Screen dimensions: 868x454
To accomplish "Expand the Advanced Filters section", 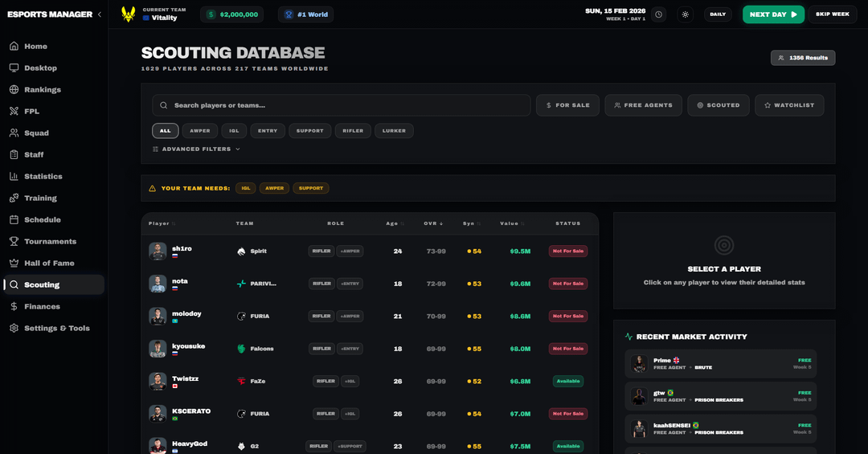I will click(196, 149).
